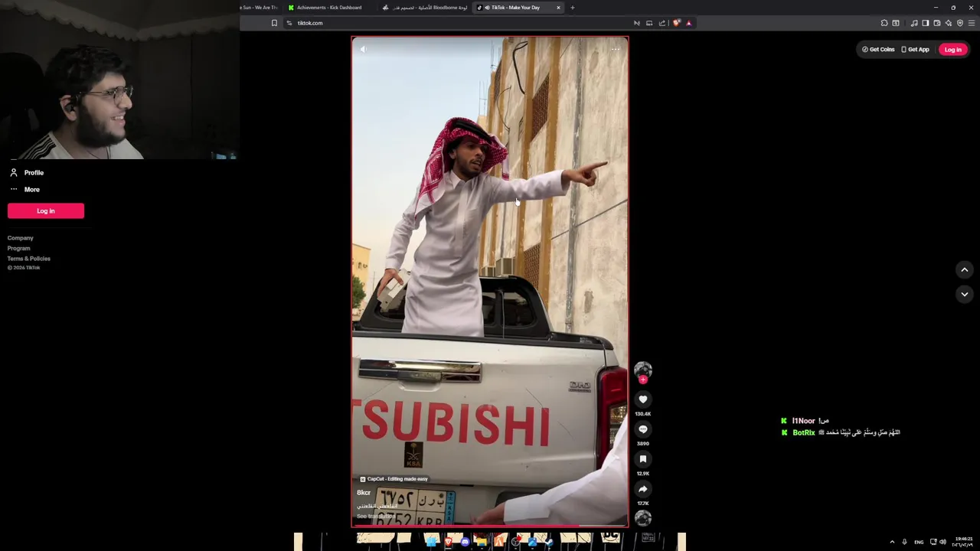Open Windows Start button on taskbar
The width and height of the screenshot is (980, 551).
[x=431, y=542]
